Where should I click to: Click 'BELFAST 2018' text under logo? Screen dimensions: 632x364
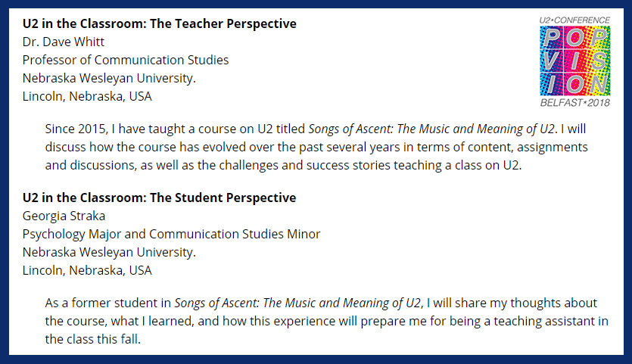click(574, 103)
